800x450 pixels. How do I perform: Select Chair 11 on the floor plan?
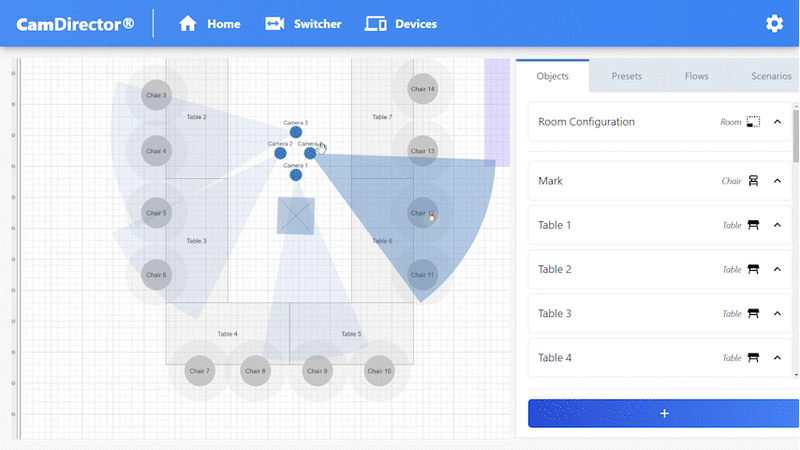(x=422, y=274)
